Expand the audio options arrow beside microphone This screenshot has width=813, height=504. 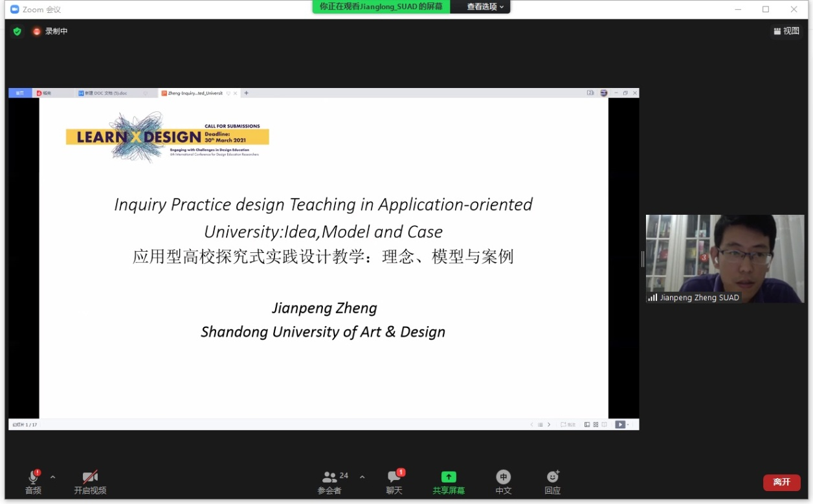(53, 477)
